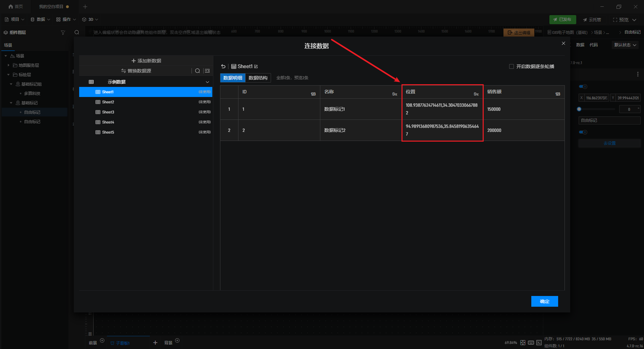Image resolution: width=644 pixels, height=349 pixels.
Task: Click the list menu icon beside data search
Action: [207, 71]
